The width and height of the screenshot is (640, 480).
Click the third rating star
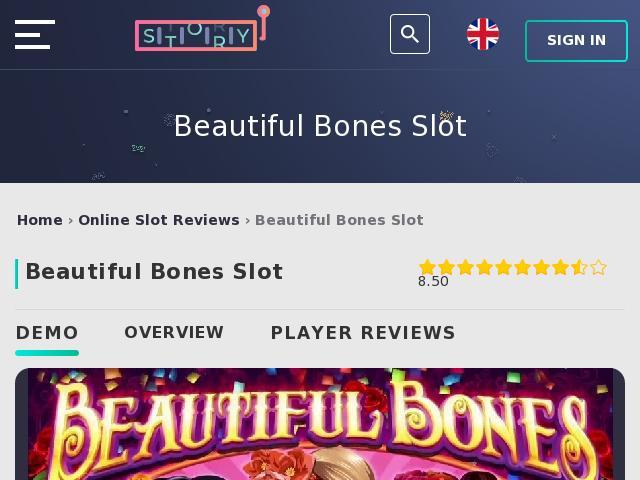(x=465, y=267)
